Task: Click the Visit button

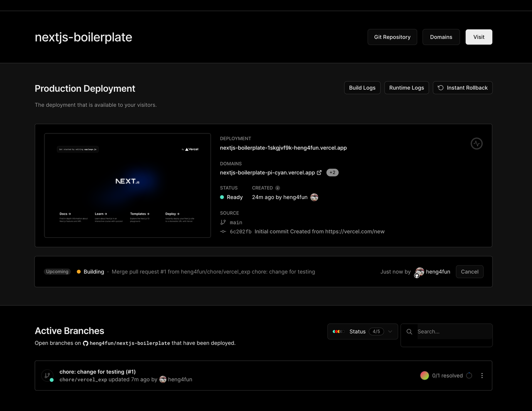Action: pos(479,37)
